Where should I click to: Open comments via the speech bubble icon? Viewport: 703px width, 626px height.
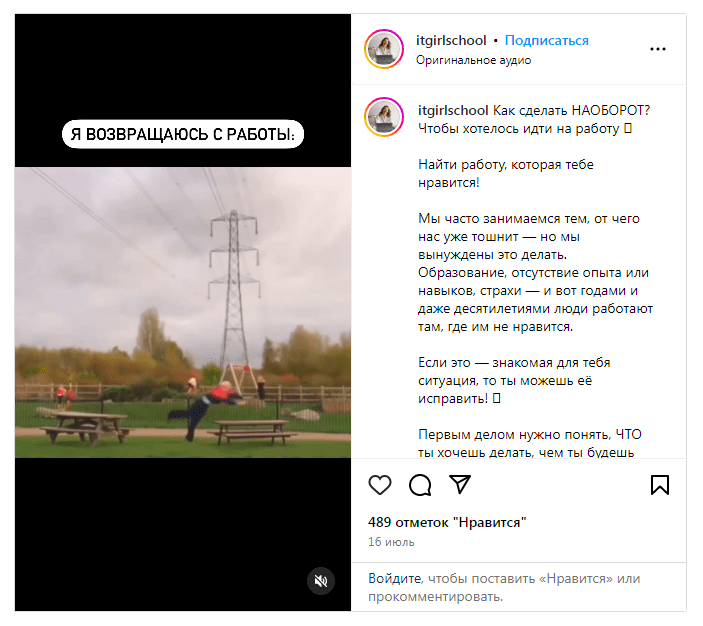click(420, 485)
